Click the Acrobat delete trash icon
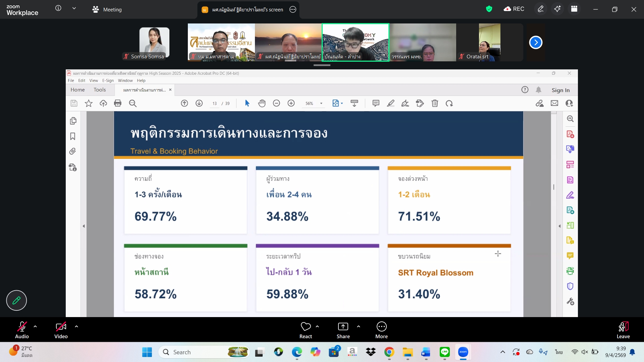 [x=435, y=103]
